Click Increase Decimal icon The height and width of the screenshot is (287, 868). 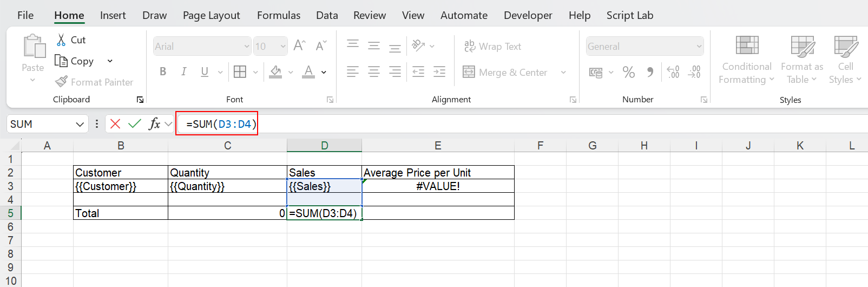(x=673, y=71)
